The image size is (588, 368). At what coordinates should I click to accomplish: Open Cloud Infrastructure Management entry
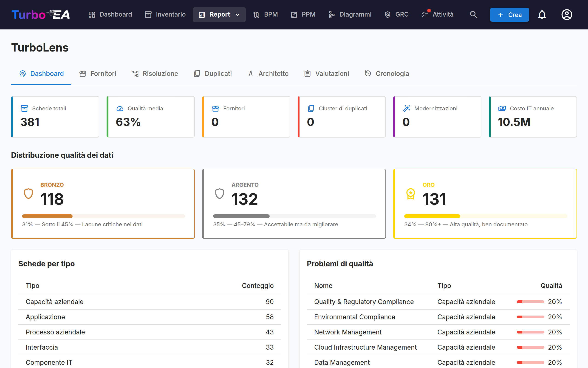[x=438, y=347]
